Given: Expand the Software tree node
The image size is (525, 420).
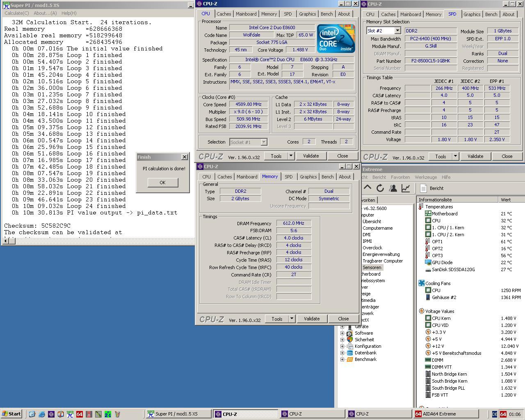Looking at the screenshot, I should 342,333.
